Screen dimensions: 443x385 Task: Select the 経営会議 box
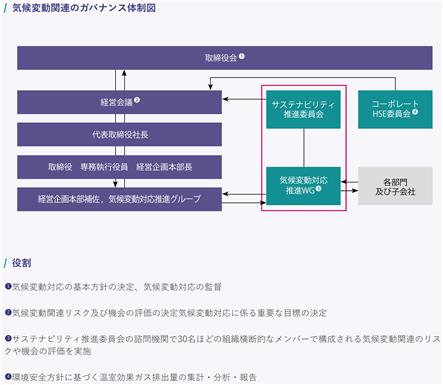point(119,102)
